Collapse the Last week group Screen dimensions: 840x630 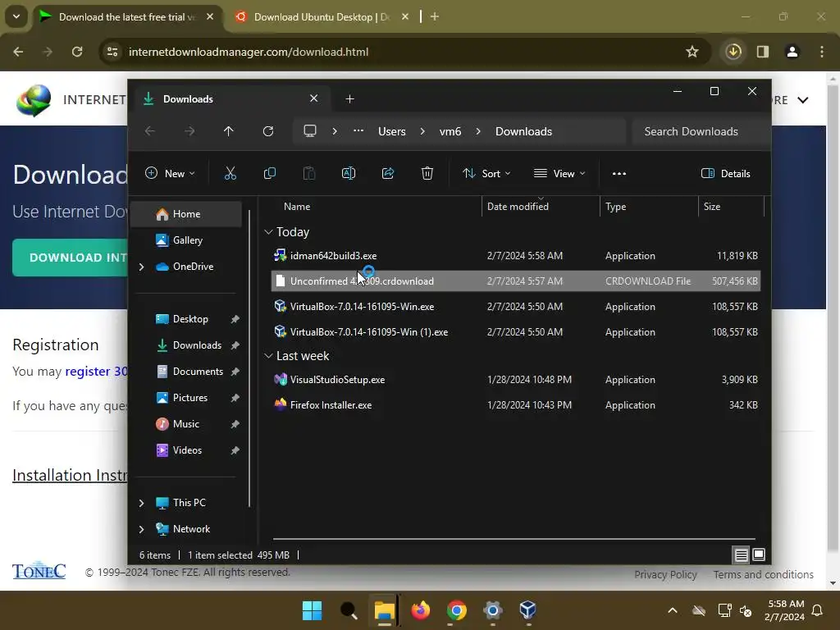[x=268, y=356]
